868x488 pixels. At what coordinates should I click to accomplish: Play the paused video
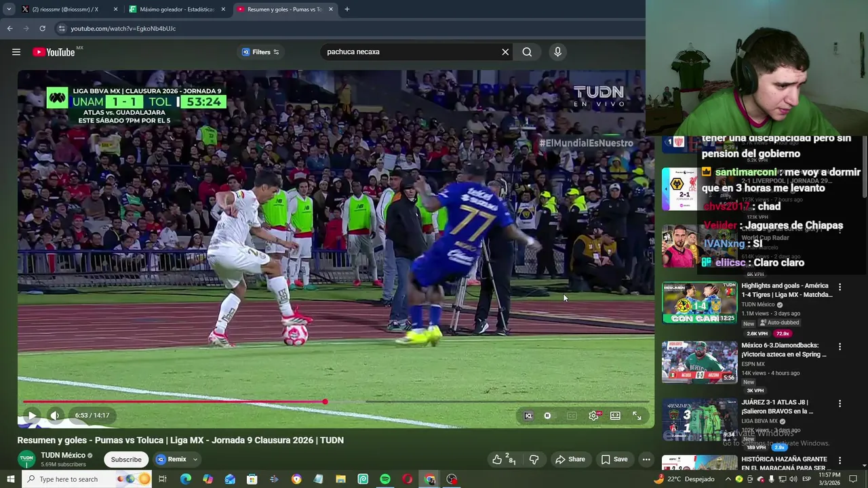pos(32,415)
